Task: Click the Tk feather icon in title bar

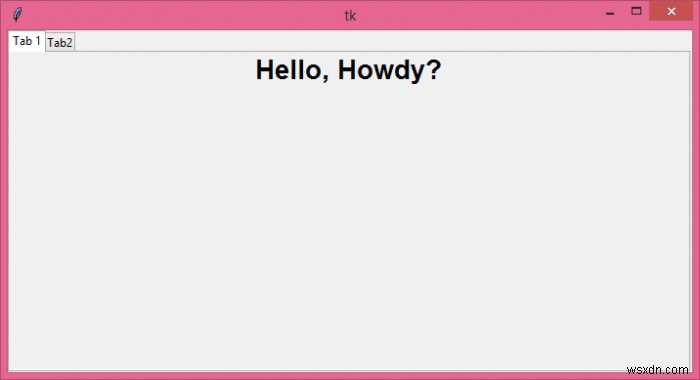Action: click(17, 15)
